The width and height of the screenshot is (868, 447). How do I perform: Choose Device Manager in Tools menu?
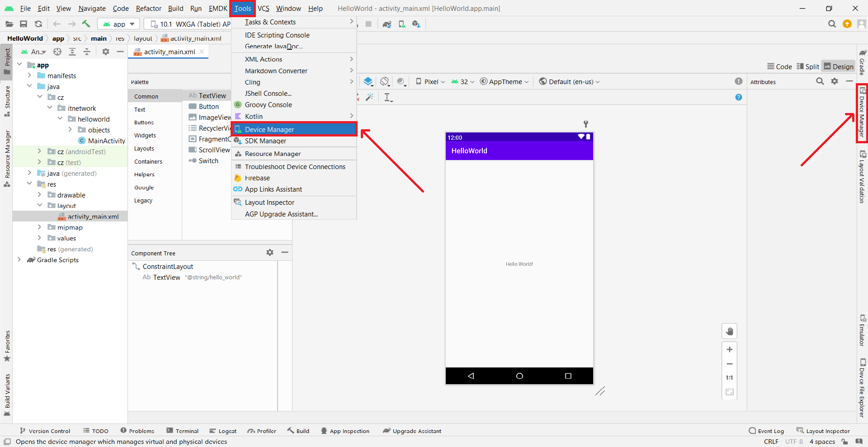tap(294, 129)
